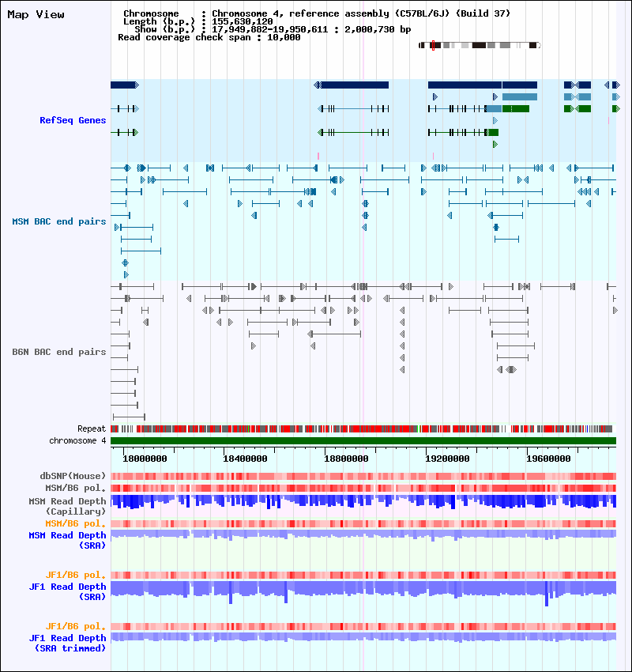Click the long navy gene bar near 18800000

click(355, 85)
